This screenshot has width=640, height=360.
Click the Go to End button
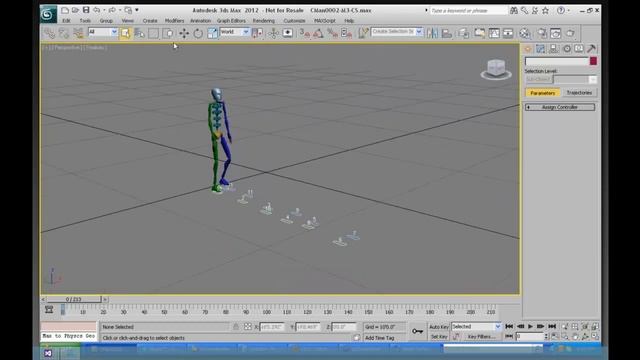[x=552, y=327]
